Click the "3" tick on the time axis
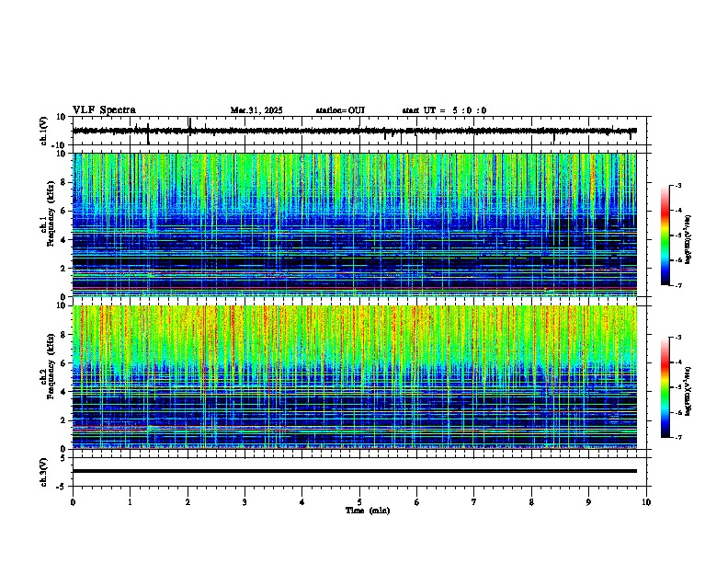This screenshot has height=563, width=728. (245, 502)
